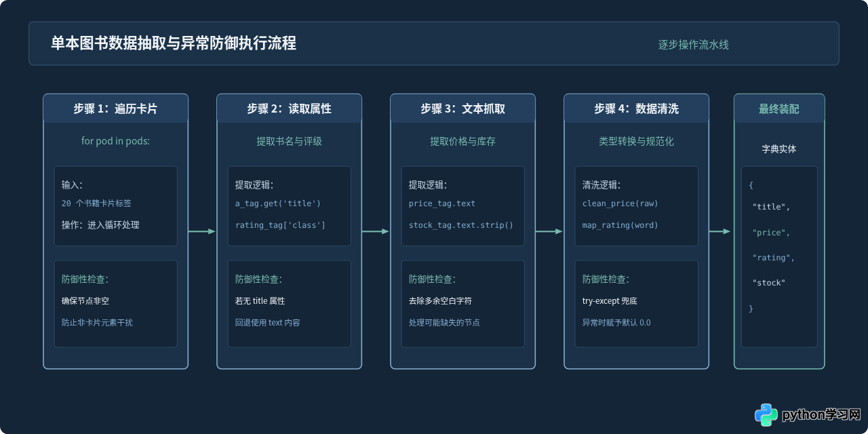Select the header 步骤 1：遍历卡片
Image resolution: width=868 pixels, height=434 pixels.
point(115,108)
